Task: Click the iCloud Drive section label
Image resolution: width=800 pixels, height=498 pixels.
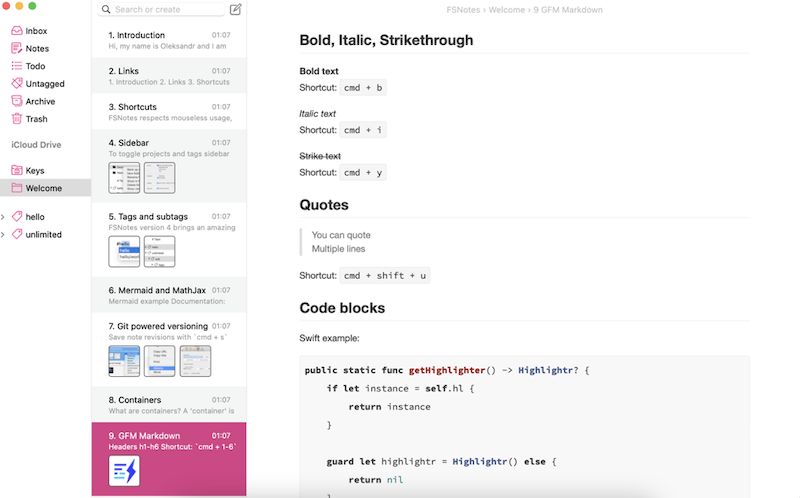Action: 36,145
